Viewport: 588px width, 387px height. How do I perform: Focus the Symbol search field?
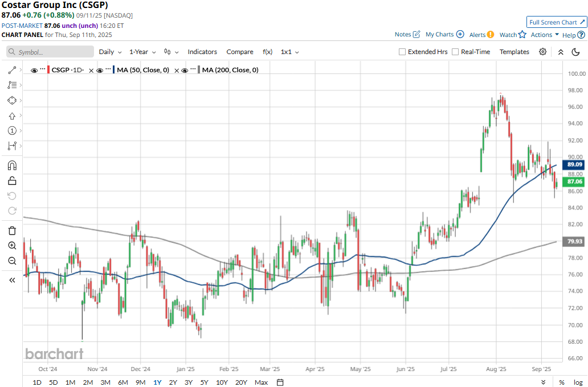coord(50,52)
